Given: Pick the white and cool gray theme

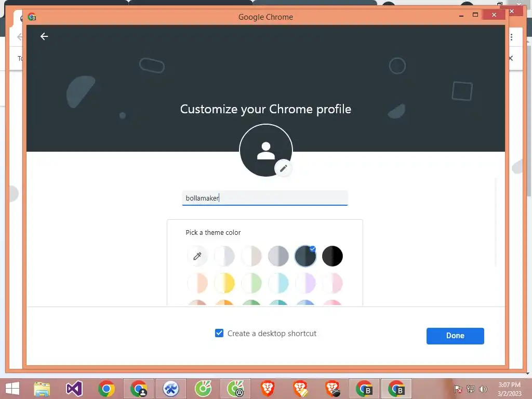Looking at the screenshot, I should click(x=224, y=256).
